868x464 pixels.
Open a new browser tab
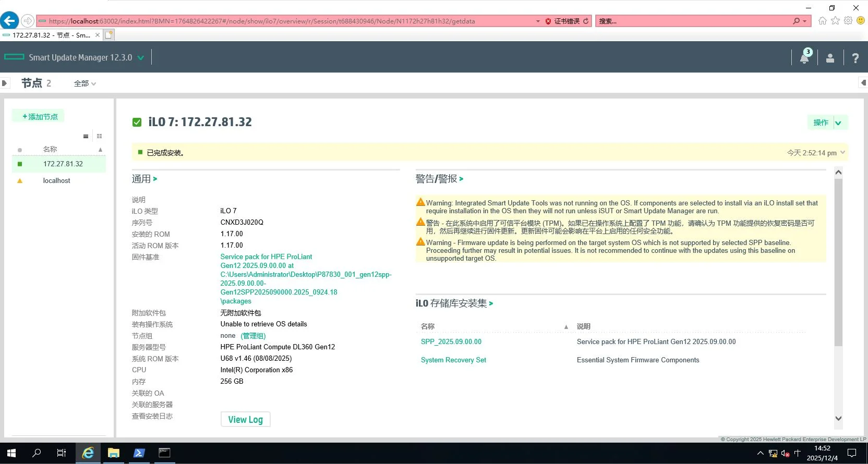coord(108,35)
